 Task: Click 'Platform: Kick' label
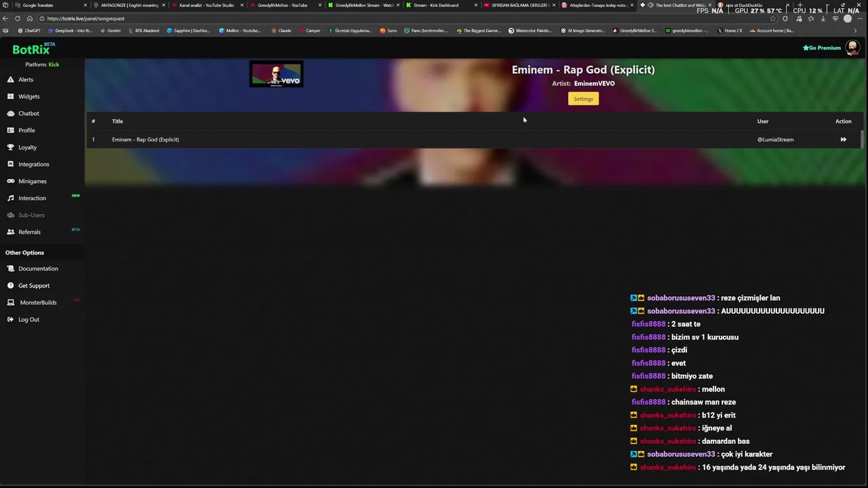click(x=42, y=64)
